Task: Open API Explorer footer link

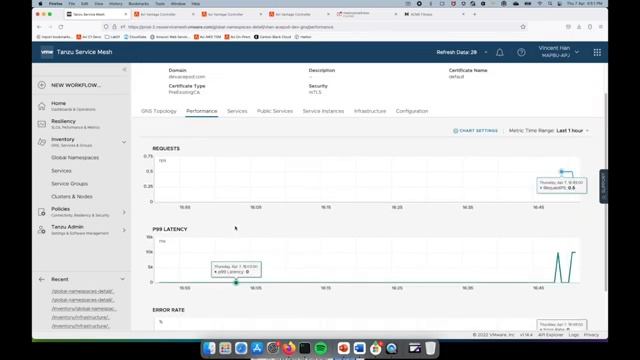Action: click(551, 335)
